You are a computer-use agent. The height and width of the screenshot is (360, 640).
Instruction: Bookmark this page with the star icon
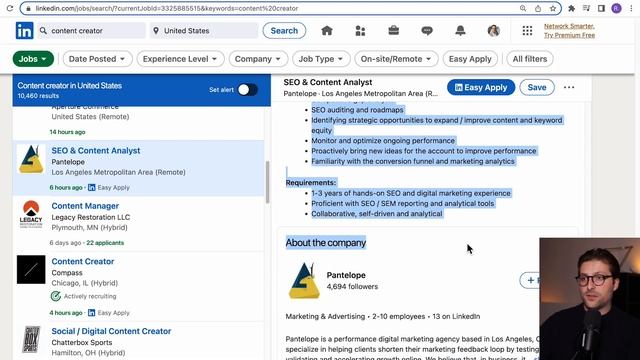[553, 8]
